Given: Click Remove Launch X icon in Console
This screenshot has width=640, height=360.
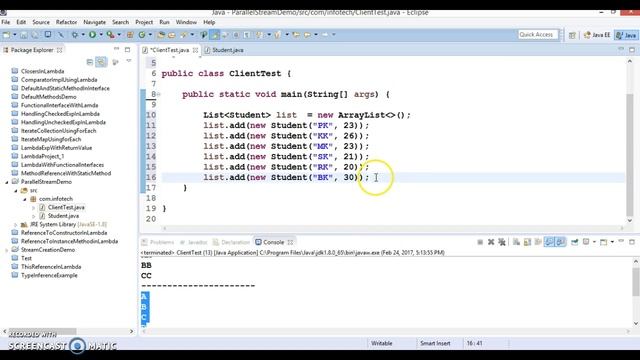Looking at the screenshot, I should (491, 242).
